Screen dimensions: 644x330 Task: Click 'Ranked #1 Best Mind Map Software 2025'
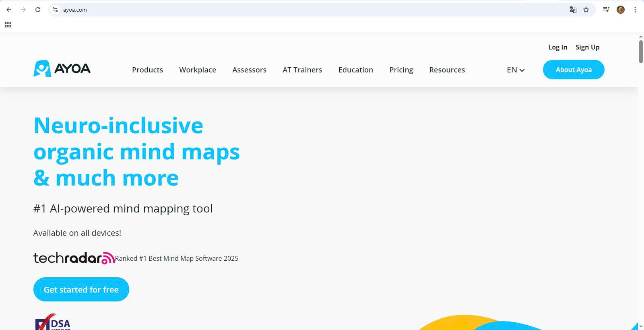pos(177,258)
